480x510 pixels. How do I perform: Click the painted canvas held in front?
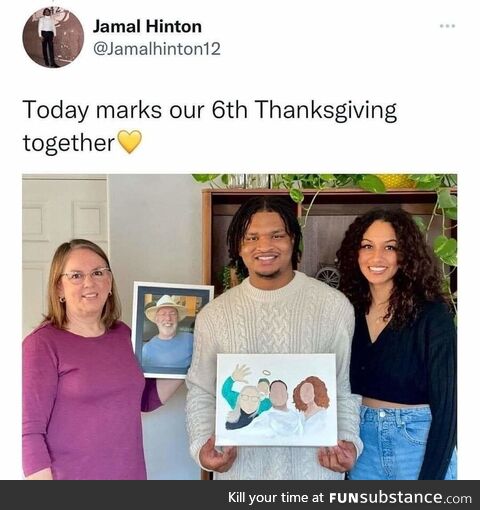pyautogui.click(x=276, y=400)
